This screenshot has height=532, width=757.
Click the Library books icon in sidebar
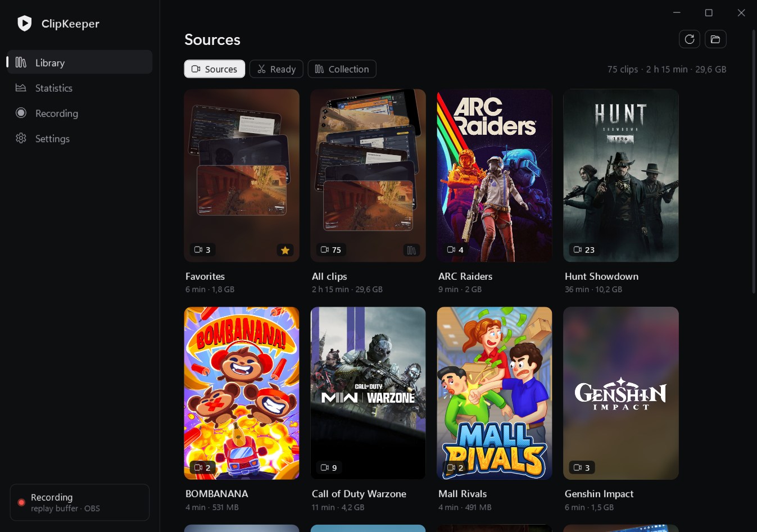pos(21,62)
